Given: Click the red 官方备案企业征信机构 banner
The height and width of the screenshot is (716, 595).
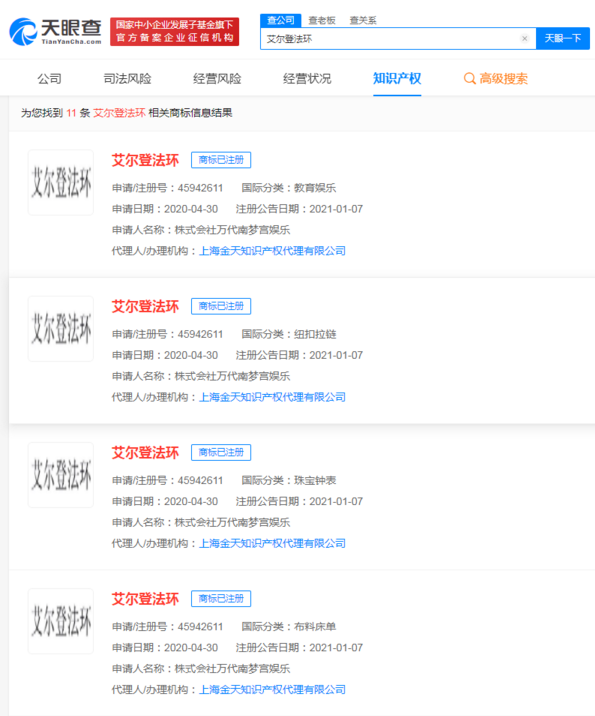Looking at the screenshot, I should pos(174,32).
